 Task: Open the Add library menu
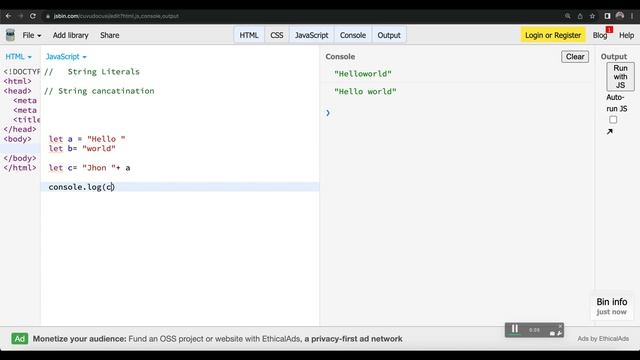(x=71, y=35)
